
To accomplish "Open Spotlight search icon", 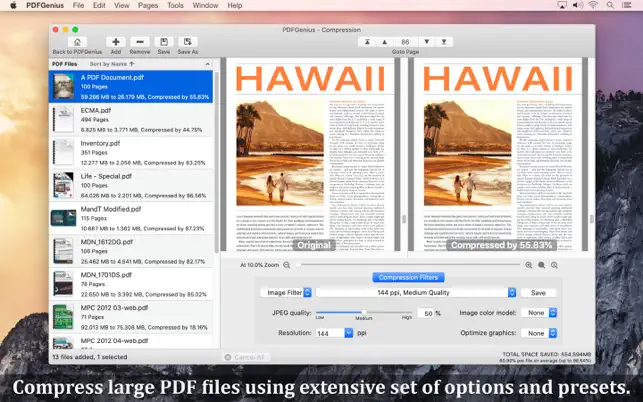I will click(610, 5).
